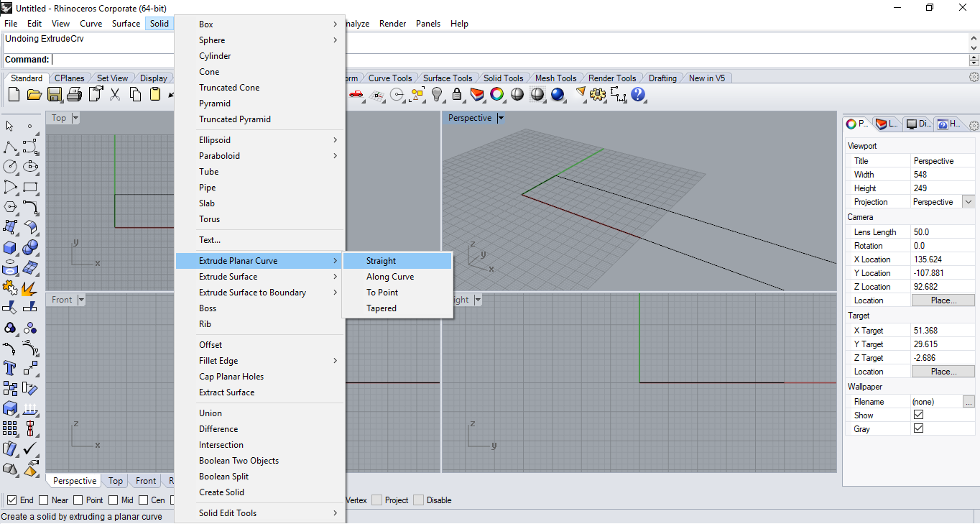Image resolution: width=980 pixels, height=524 pixels.
Task: Select the Box solid tool icon
Action: (x=10, y=248)
